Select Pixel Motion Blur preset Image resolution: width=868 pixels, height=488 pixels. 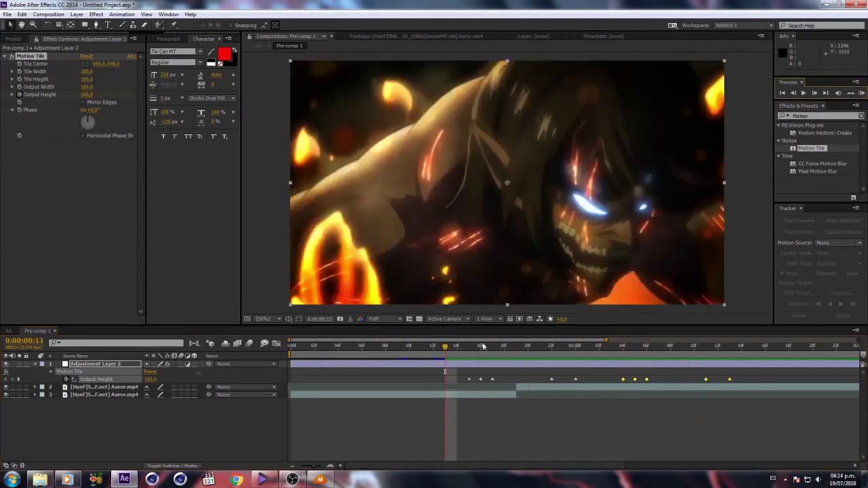(817, 171)
